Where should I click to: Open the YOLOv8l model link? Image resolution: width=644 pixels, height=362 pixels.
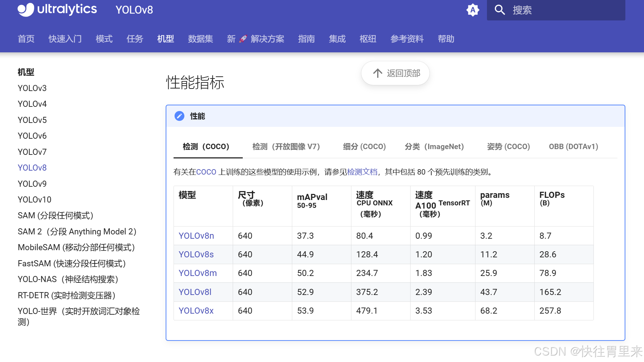(195, 292)
